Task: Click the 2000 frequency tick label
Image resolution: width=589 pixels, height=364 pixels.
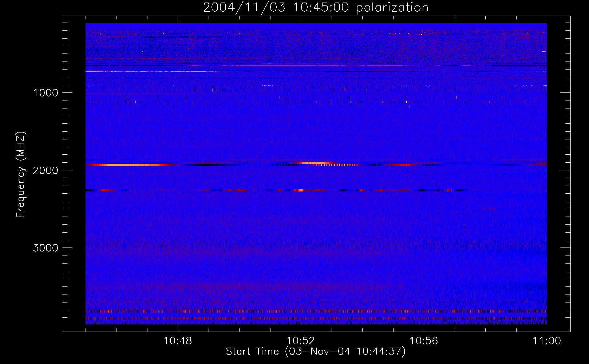Action: click(46, 170)
